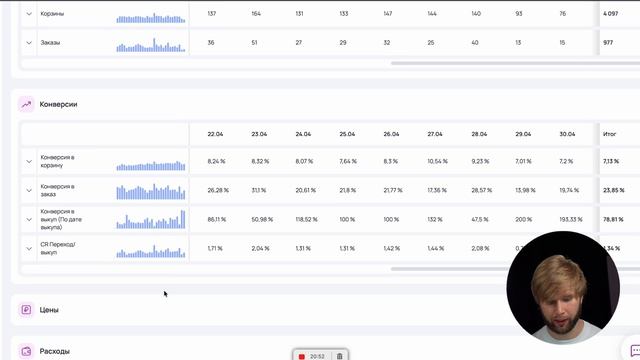This screenshot has height=360, width=640.
Task: Click the Заказы total 977
Action: tap(608, 42)
